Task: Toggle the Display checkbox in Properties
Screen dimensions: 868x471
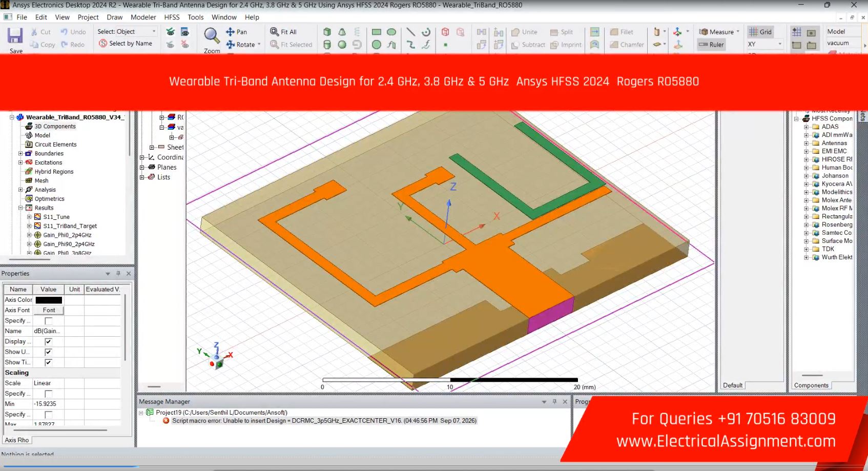Action: (48, 342)
